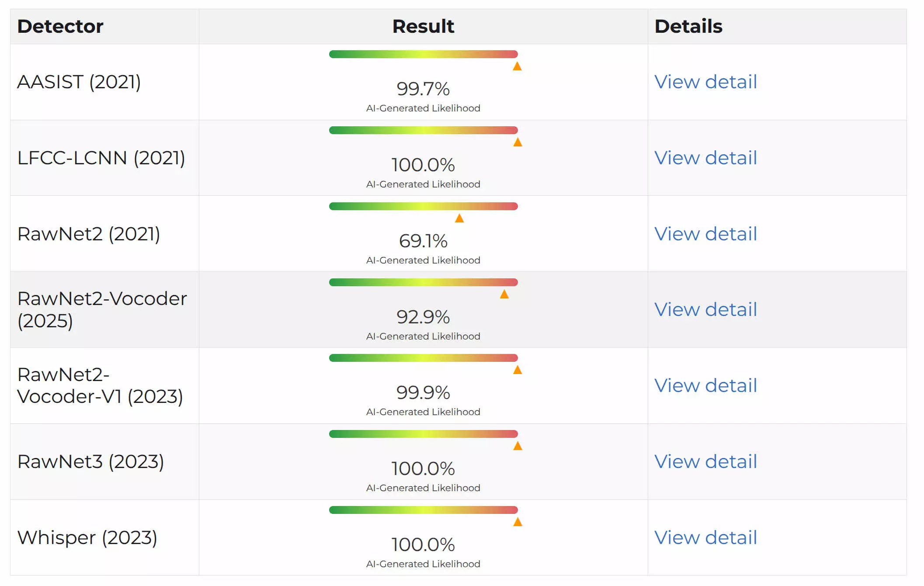
Task: Click the 100.0% value for RawNet3
Action: coord(423,469)
